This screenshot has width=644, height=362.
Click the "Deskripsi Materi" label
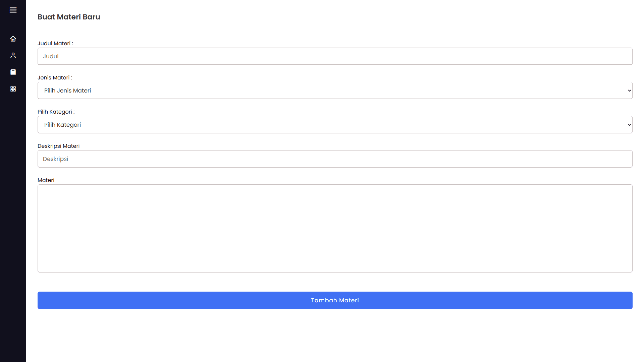58,146
